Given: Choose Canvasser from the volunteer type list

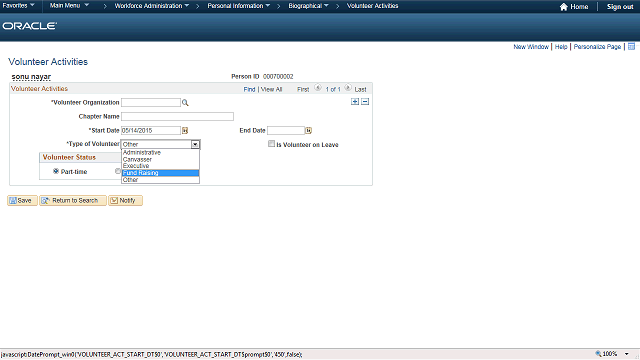Looking at the screenshot, I should point(160,160).
